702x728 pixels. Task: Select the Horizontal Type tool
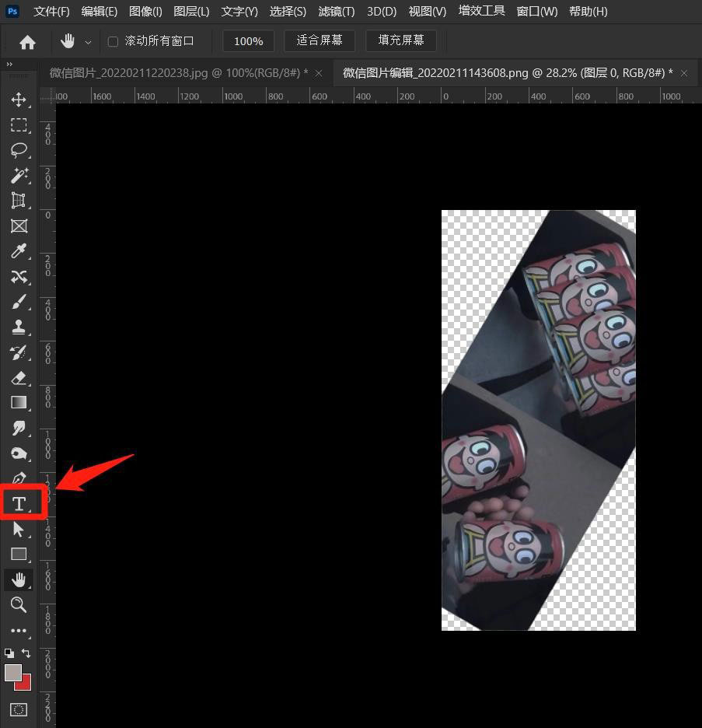pos(19,503)
